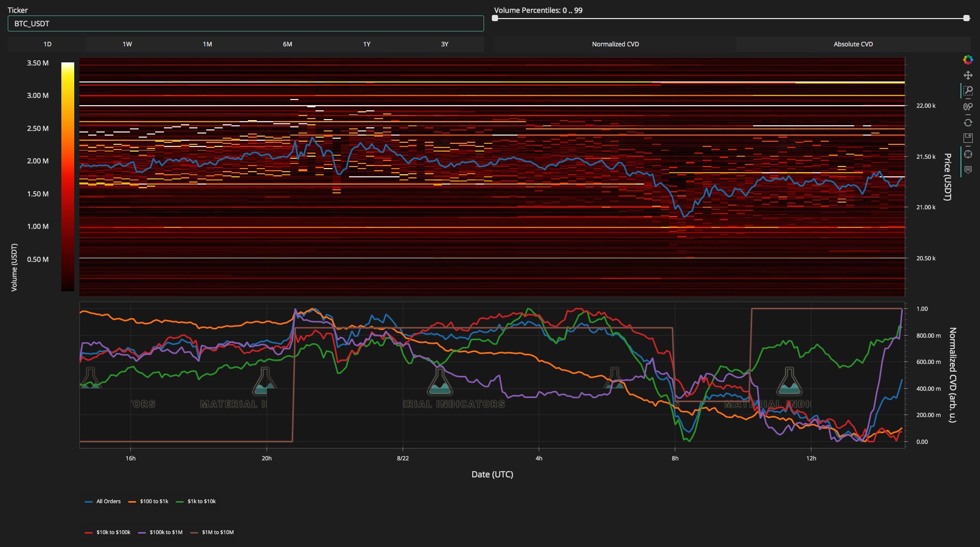This screenshot has width=980, height=547.
Task: Switch to the 1W time range
Action: click(x=127, y=44)
